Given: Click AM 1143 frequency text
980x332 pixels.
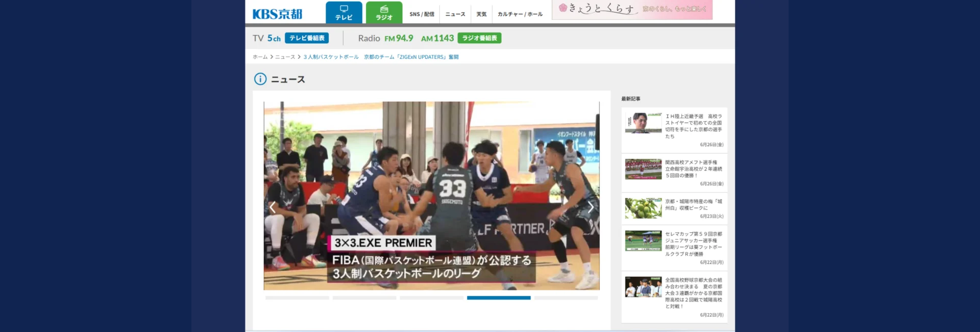Looking at the screenshot, I should point(437,38).
